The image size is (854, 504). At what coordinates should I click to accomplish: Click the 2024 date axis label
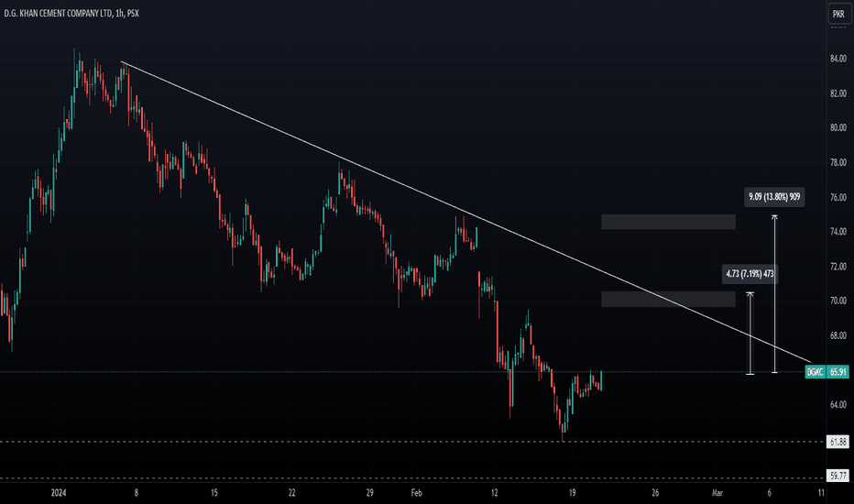[59, 493]
